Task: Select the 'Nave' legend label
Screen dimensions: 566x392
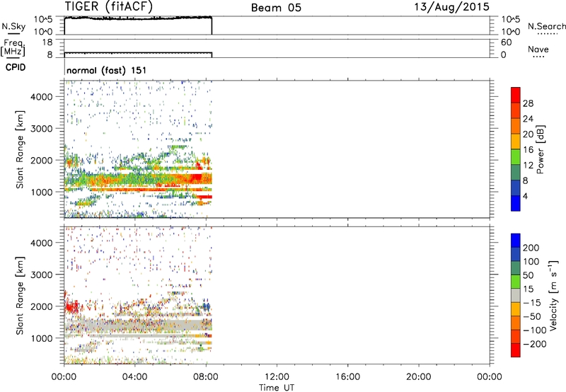Action: click(538, 50)
